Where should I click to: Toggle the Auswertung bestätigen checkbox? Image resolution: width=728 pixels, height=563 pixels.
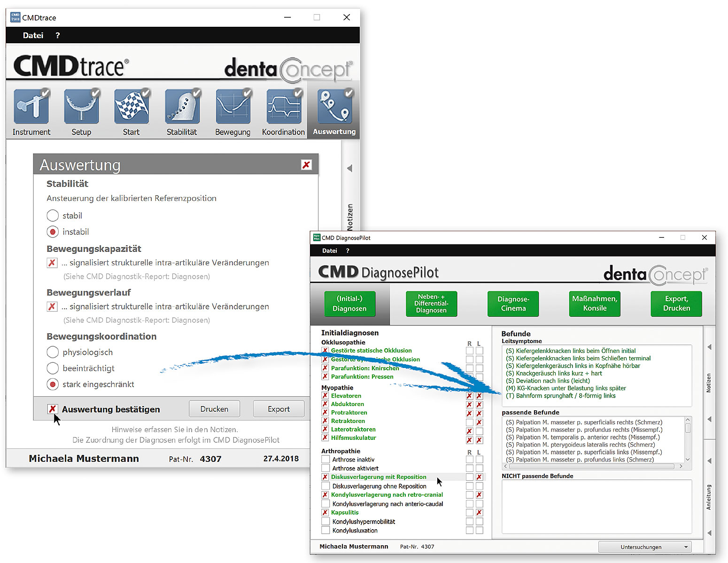point(53,409)
